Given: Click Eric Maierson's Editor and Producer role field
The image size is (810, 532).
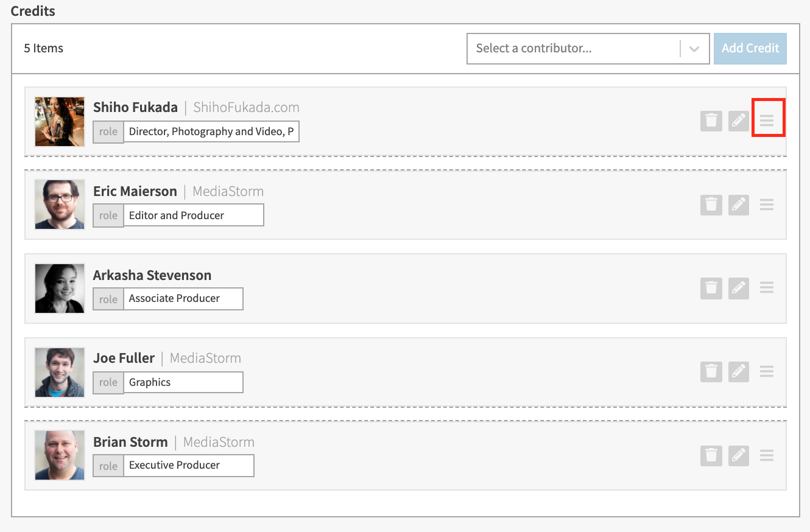Looking at the screenshot, I should pyautogui.click(x=194, y=215).
